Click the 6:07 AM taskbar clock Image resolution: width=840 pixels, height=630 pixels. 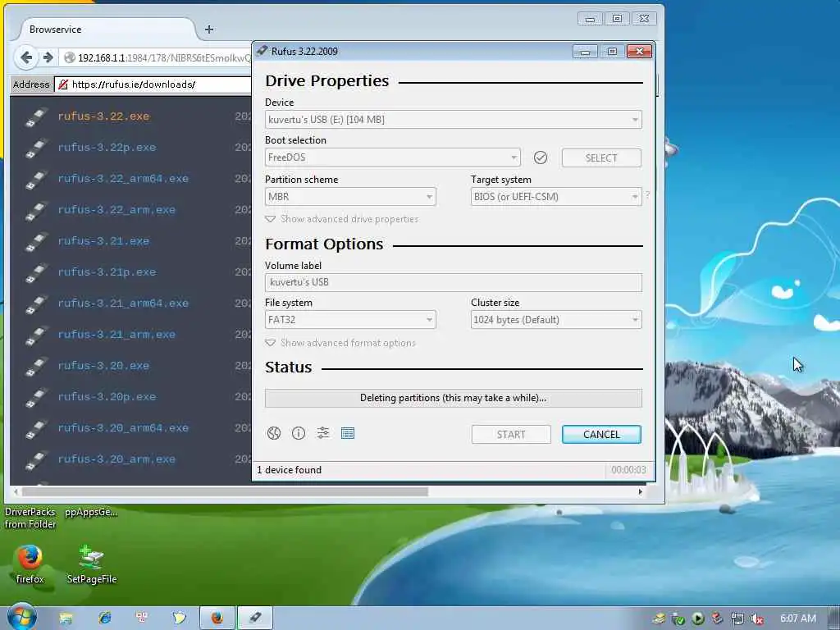point(797,619)
